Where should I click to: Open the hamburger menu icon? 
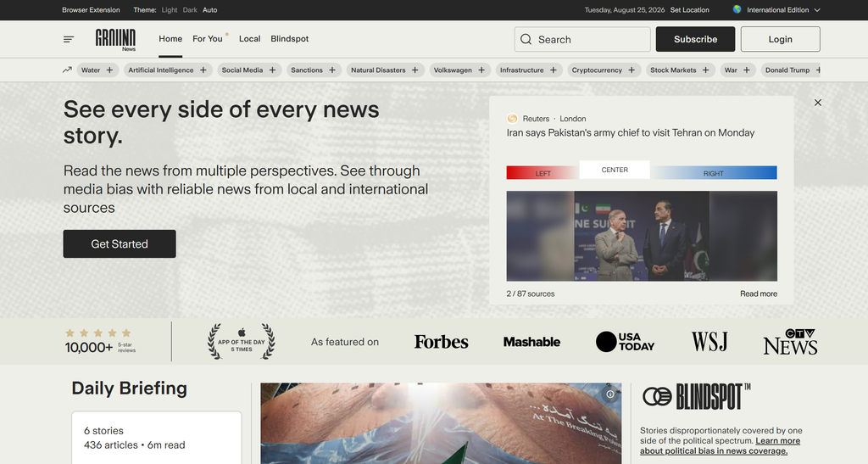pyautogui.click(x=69, y=39)
